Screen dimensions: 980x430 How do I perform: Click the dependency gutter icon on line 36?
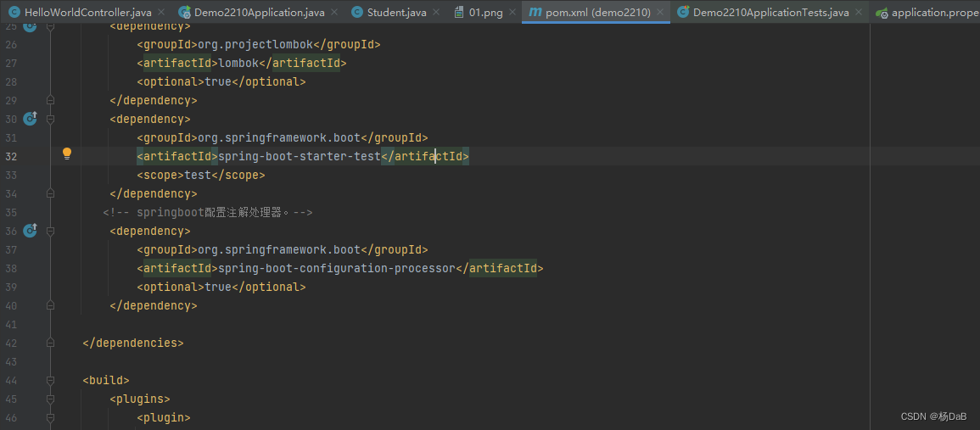(30, 231)
